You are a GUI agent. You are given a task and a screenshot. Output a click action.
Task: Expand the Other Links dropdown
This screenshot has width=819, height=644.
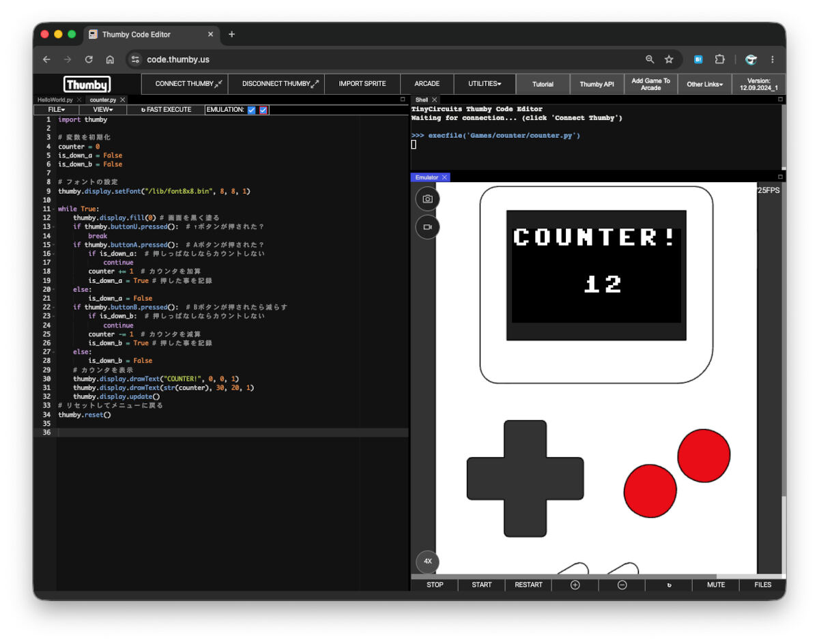[705, 84]
